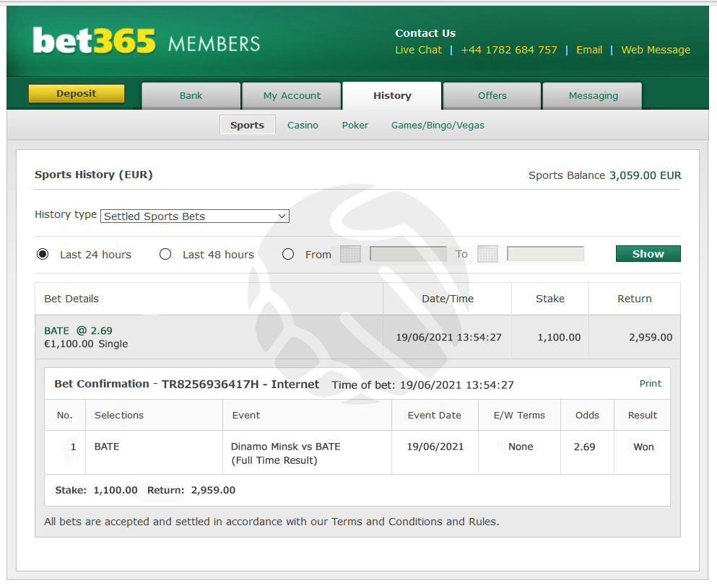Image resolution: width=717 pixels, height=588 pixels.
Task: Click the Sports History (EUR) heading
Action: [x=93, y=175]
